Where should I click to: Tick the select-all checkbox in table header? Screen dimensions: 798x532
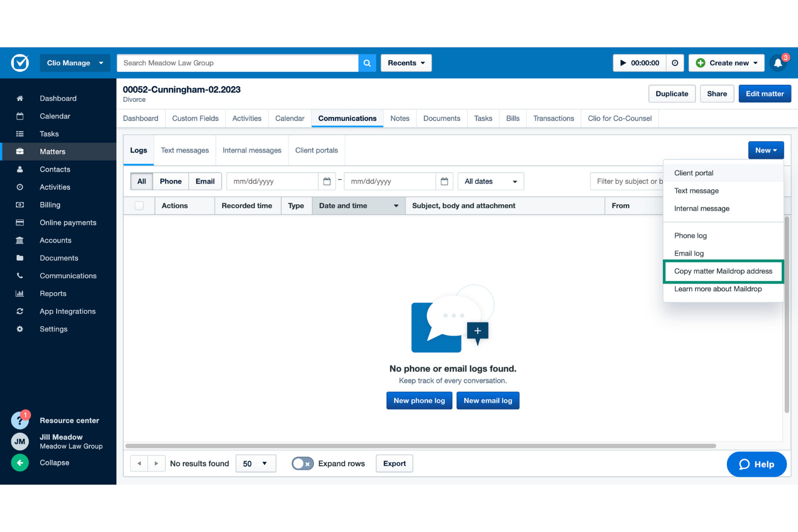coord(139,206)
